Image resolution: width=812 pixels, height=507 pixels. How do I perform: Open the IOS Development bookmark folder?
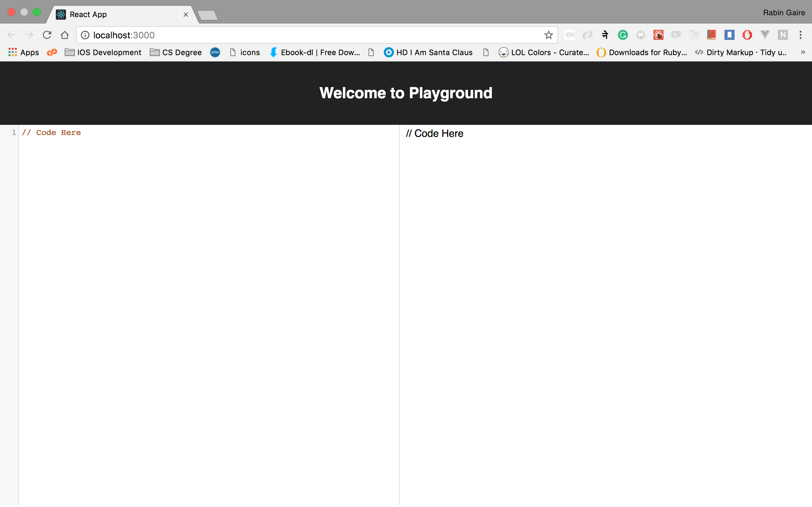103,52
